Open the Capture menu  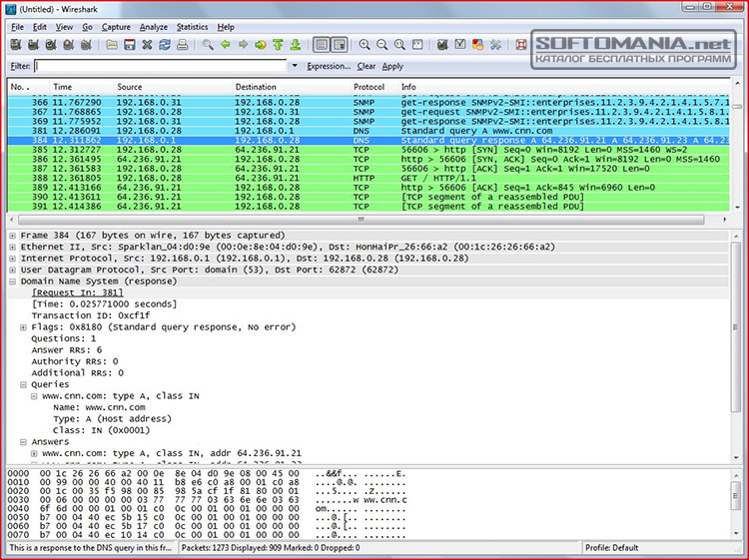116,27
